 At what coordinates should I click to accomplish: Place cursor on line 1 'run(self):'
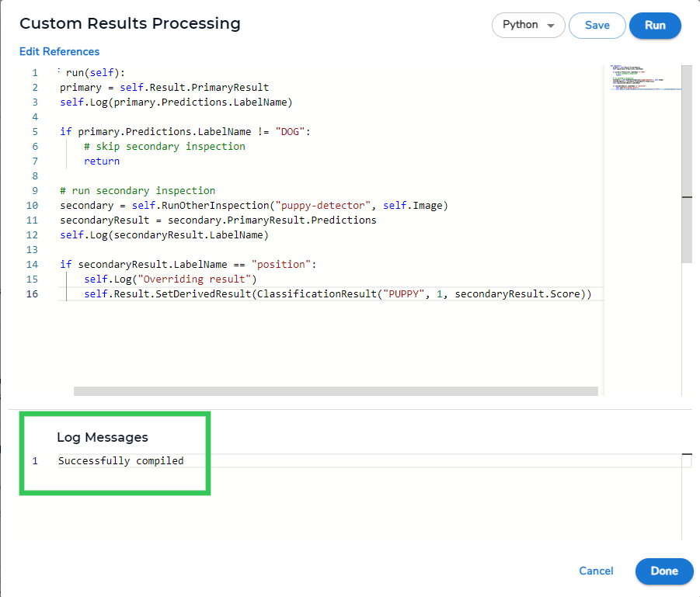pos(96,73)
